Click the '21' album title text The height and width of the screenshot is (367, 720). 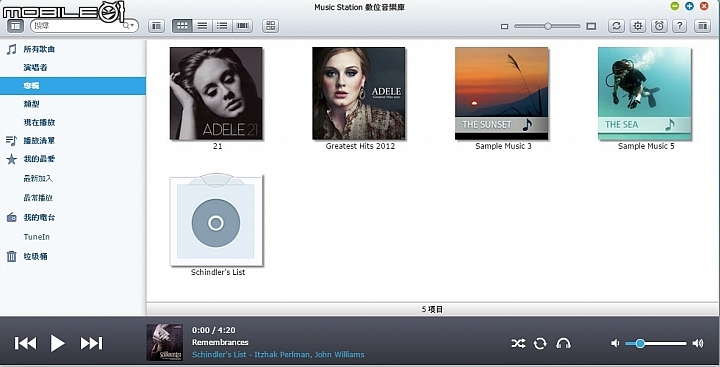[218, 146]
